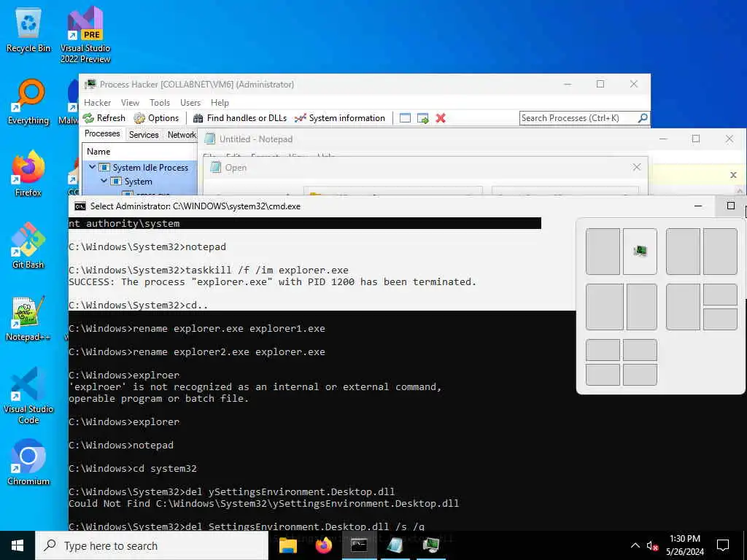Dismiss the yellow bar with its x
Image resolution: width=747 pixels, height=560 pixels.
pyautogui.click(x=733, y=175)
